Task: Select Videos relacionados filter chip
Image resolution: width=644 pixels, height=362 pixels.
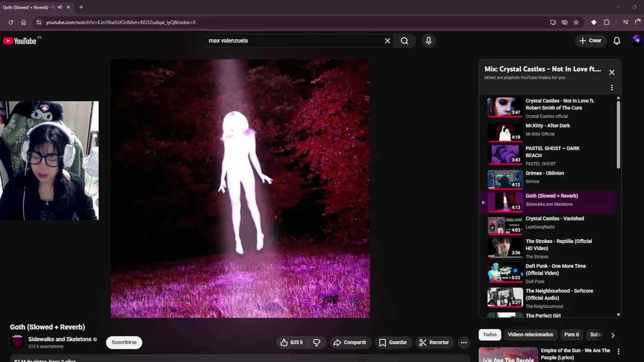Action: [530, 334]
